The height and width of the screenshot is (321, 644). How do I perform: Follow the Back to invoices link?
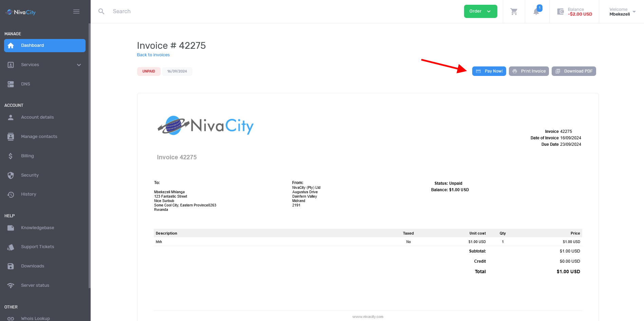click(153, 55)
